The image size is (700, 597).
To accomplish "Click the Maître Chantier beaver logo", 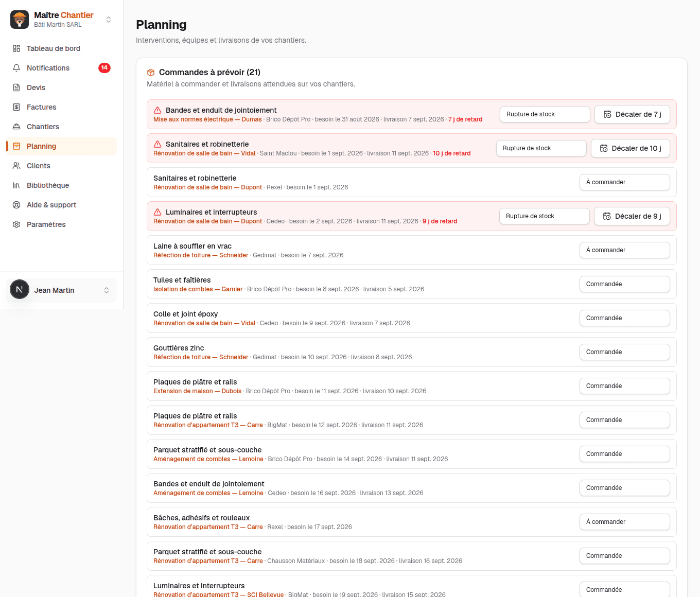I will click(20, 20).
